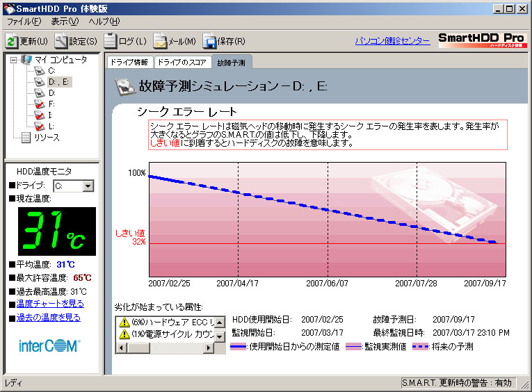Click the 31°C temperature display
Screen dimensions: 532x392
click(x=57, y=231)
